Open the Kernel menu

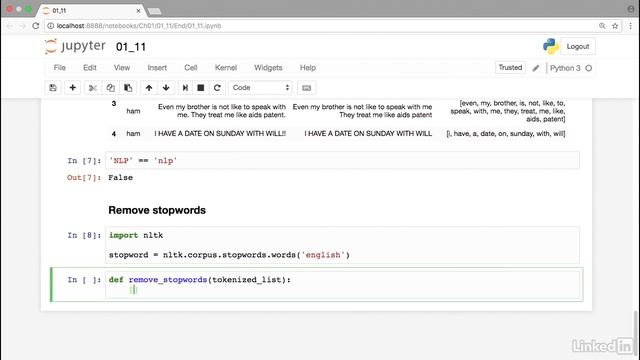[x=226, y=68]
